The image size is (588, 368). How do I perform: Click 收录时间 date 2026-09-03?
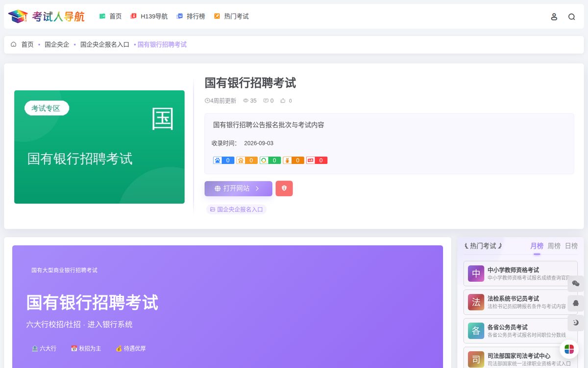click(x=259, y=143)
